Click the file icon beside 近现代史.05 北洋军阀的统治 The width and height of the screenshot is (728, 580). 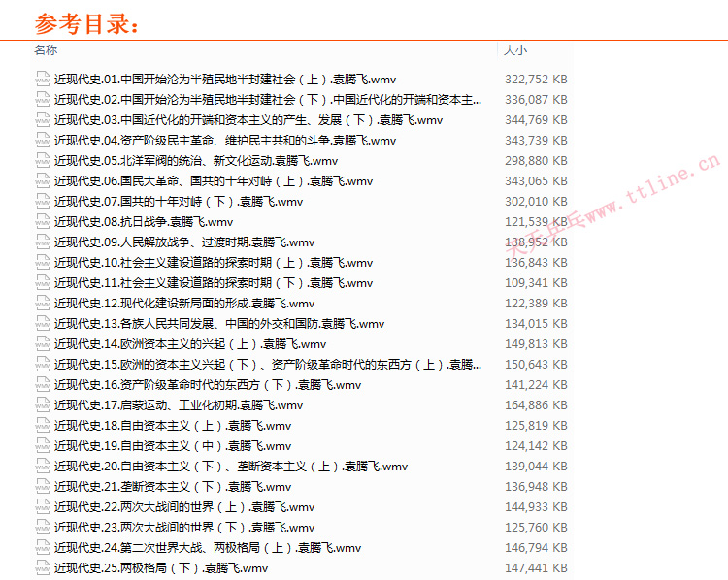[x=41, y=161]
